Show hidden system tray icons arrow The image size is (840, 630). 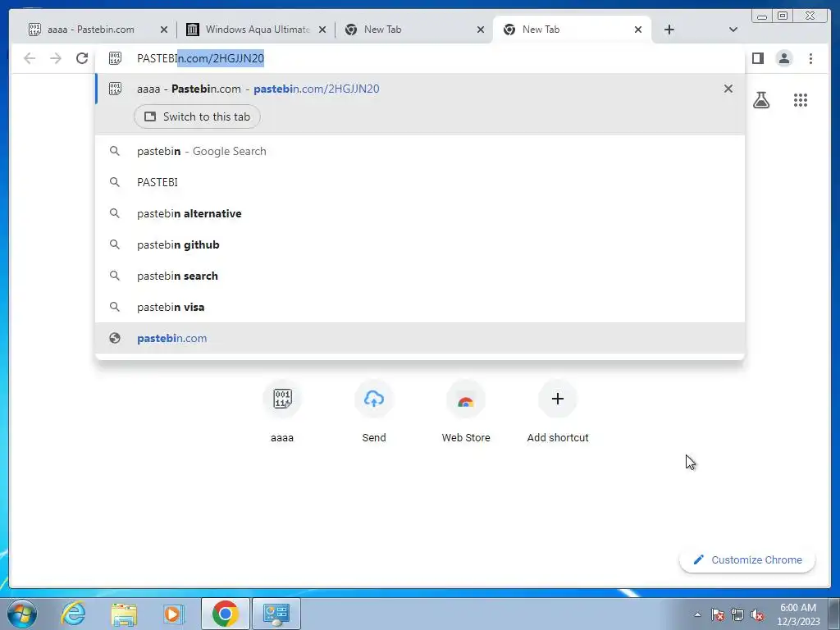(697, 614)
